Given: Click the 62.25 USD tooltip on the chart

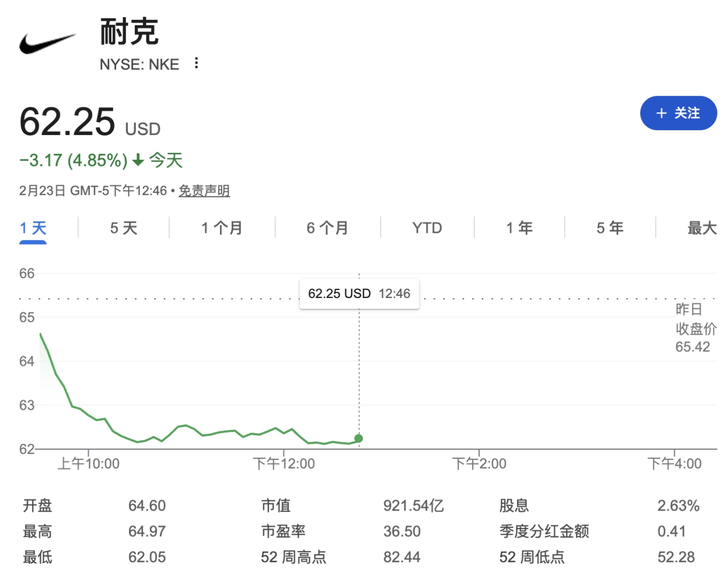Looking at the screenshot, I should click(359, 294).
